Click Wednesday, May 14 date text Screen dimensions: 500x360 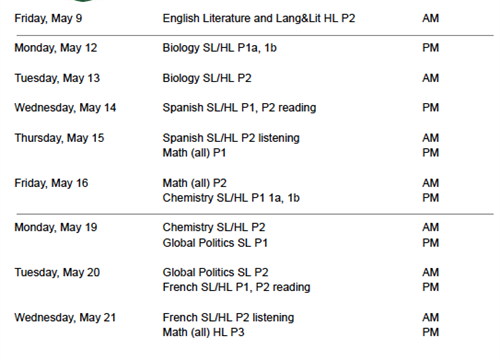[65, 108]
